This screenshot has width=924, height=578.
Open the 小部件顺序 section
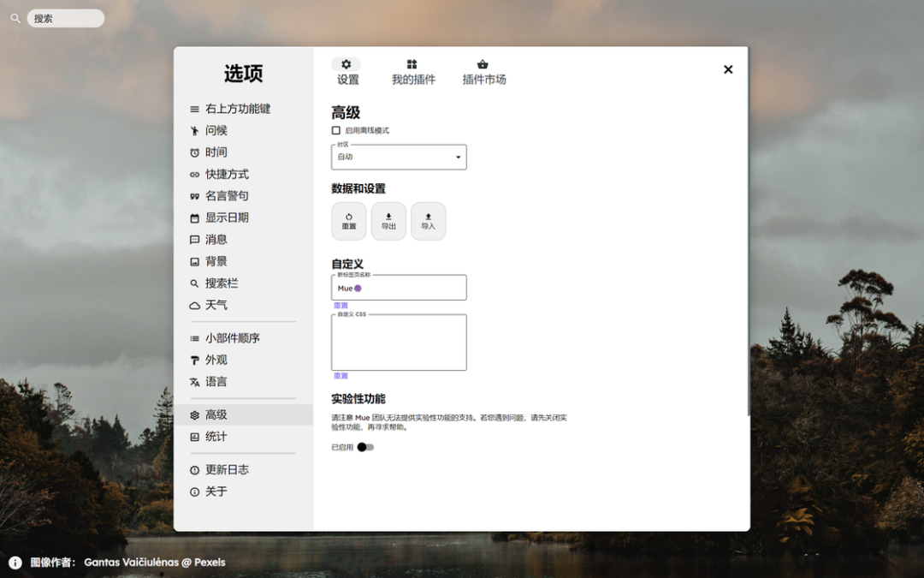click(243, 338)
